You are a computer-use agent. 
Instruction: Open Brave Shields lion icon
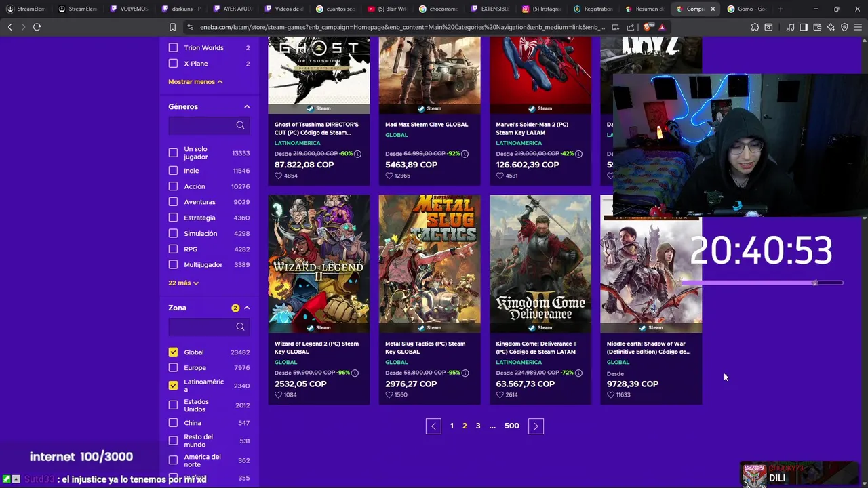click(647, 27)
